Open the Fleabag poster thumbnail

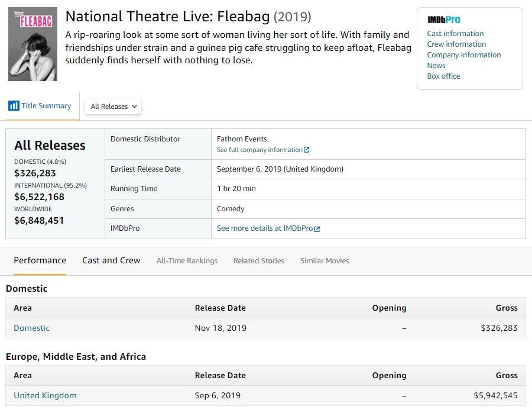pos(33,44)
